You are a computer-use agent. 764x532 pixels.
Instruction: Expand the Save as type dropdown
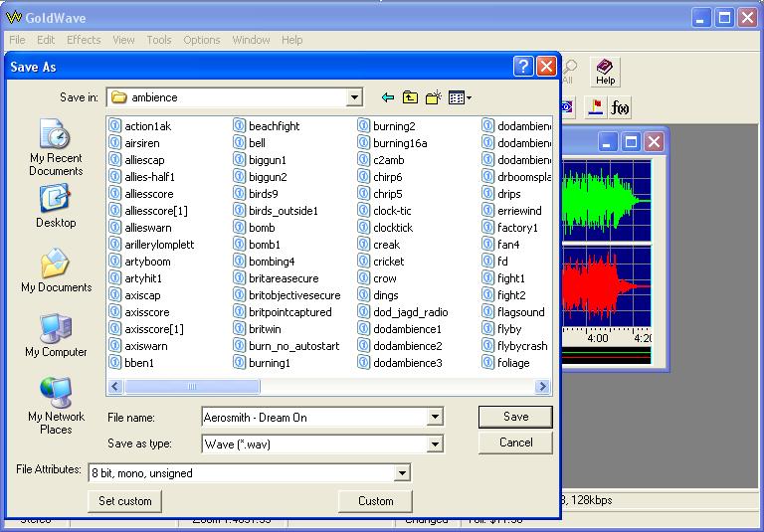click(x=435, y=444)
